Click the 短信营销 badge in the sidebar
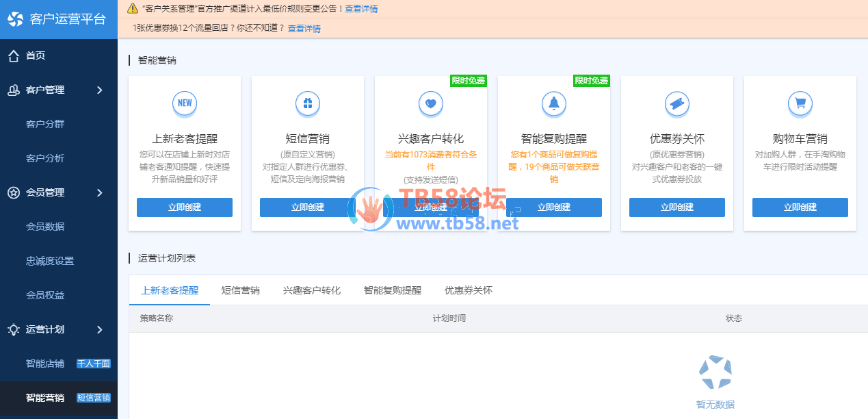Viewport: 868px width, 419px height. coord(94,398)
